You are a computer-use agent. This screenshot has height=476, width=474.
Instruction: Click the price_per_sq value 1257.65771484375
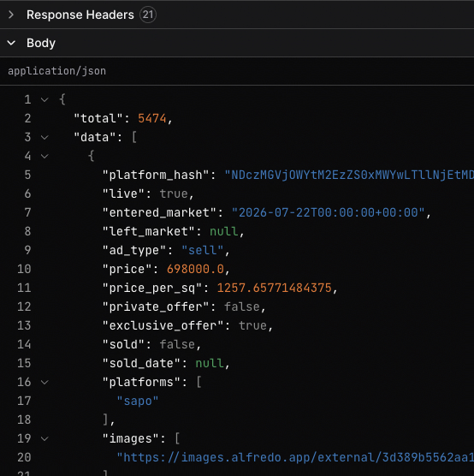[x=275, y=289]
